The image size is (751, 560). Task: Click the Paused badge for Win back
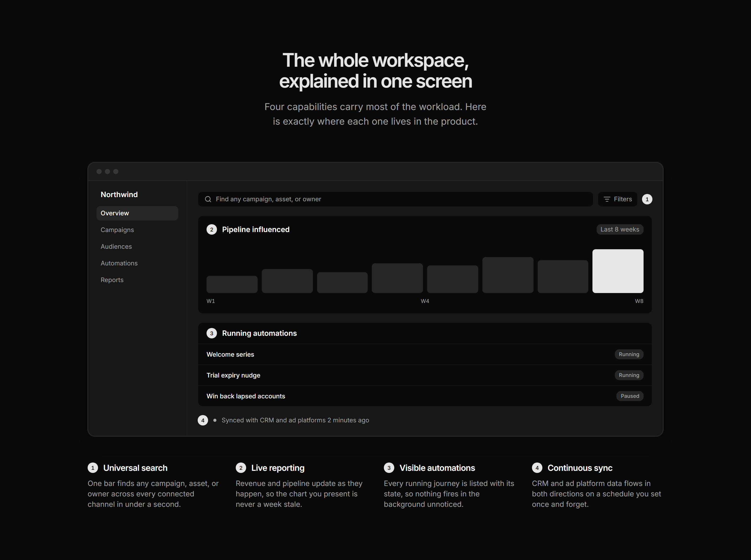click(x=630, y=396)
